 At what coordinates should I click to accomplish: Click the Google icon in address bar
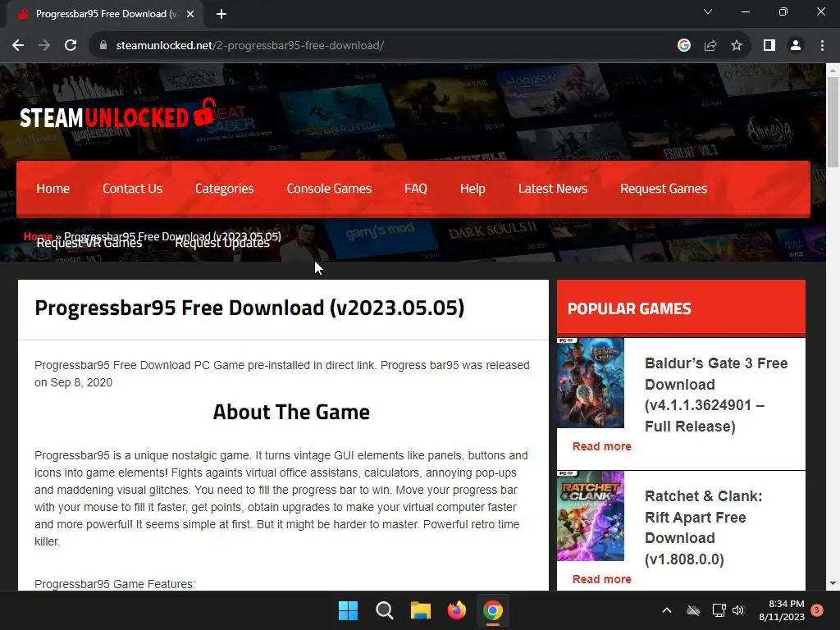tap(683, 46)
